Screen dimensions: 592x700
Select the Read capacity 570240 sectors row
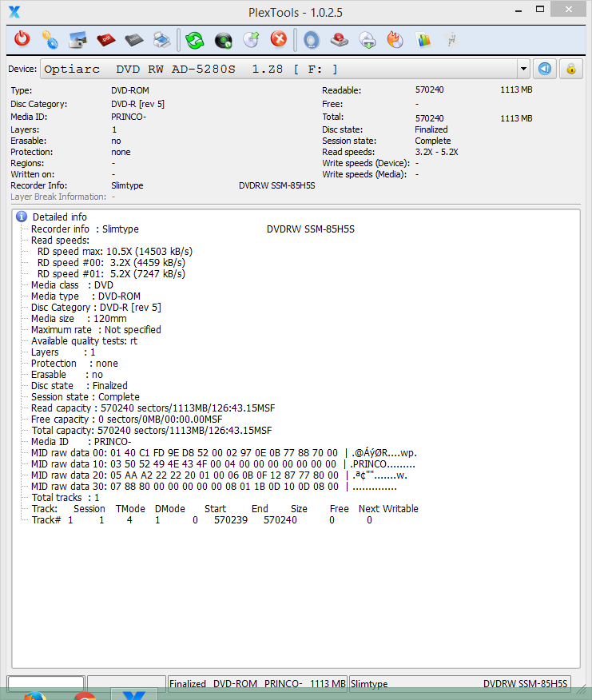(x=153, y=408)
